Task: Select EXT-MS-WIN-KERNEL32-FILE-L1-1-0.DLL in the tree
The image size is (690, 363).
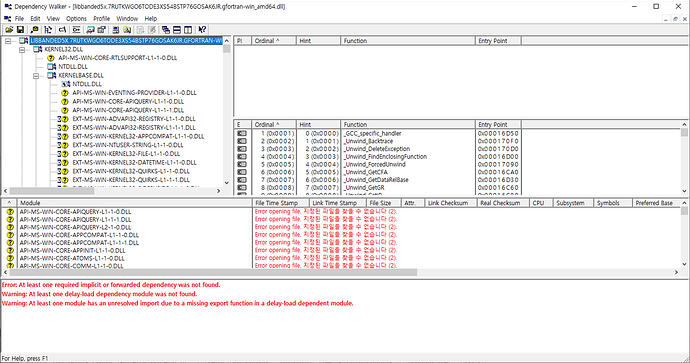Action: tap(126, 154)
